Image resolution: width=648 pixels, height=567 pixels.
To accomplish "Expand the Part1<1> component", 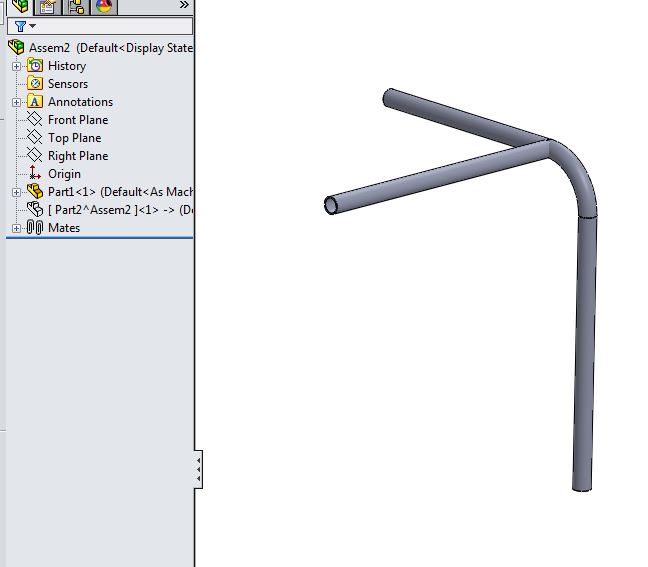I will click(16, 192).
